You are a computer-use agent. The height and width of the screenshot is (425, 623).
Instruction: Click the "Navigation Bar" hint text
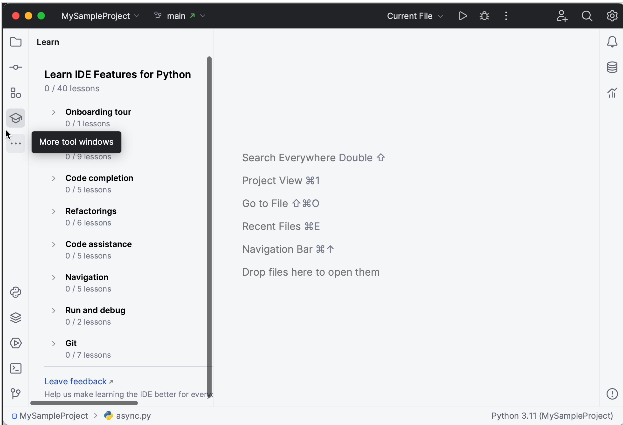click(277, 249)
